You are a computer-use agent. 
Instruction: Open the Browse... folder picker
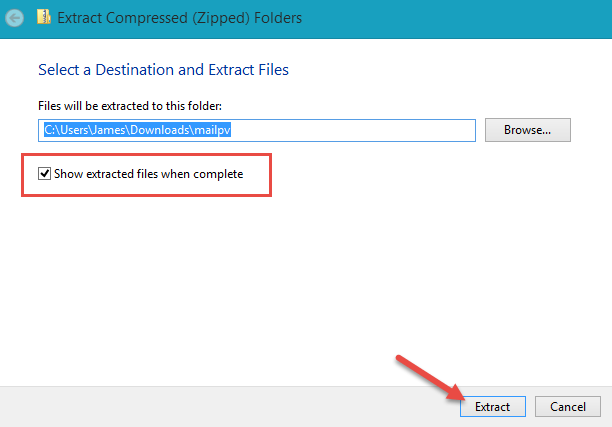528,130
